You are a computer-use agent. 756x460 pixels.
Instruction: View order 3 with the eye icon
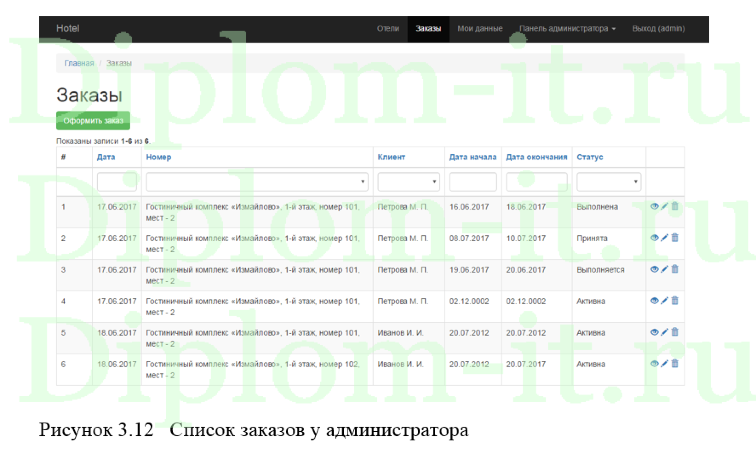(x=654, y=270)
